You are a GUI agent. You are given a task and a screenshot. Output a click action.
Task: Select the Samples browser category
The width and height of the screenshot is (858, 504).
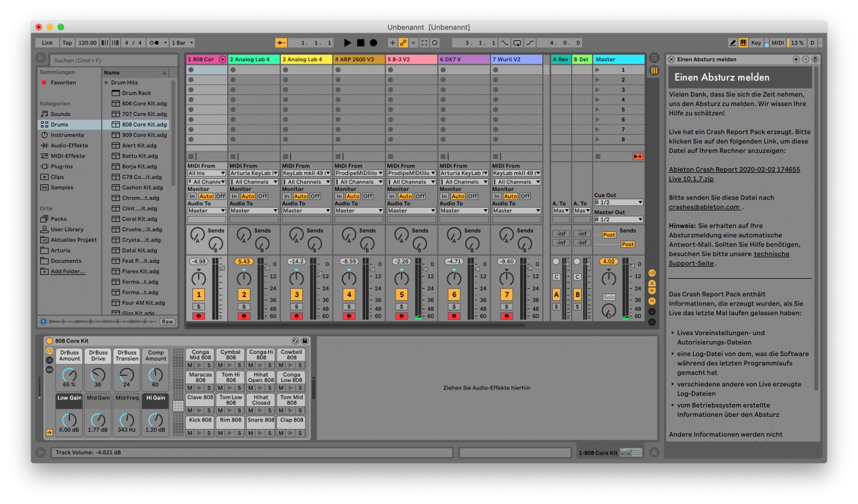coord(62,187)
